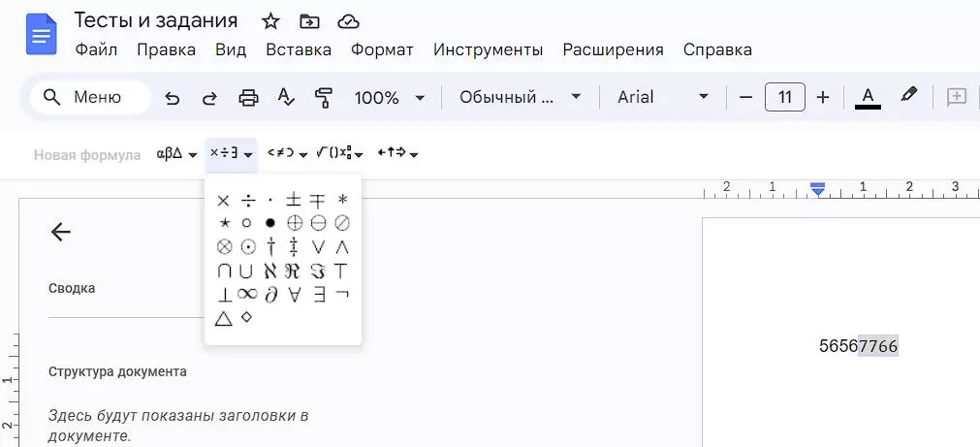Insert the diamond symbol ◇
Image resolution: width=980 pixels, height=447 pixels.
pos(246,317)
